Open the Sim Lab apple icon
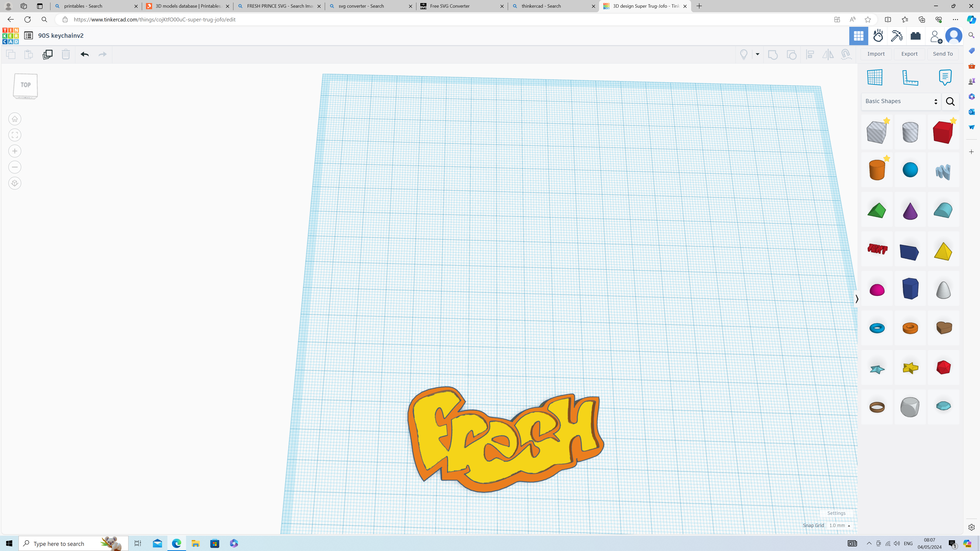The width and height of the screenshot is (980, 551). click(x=878, y=36)
